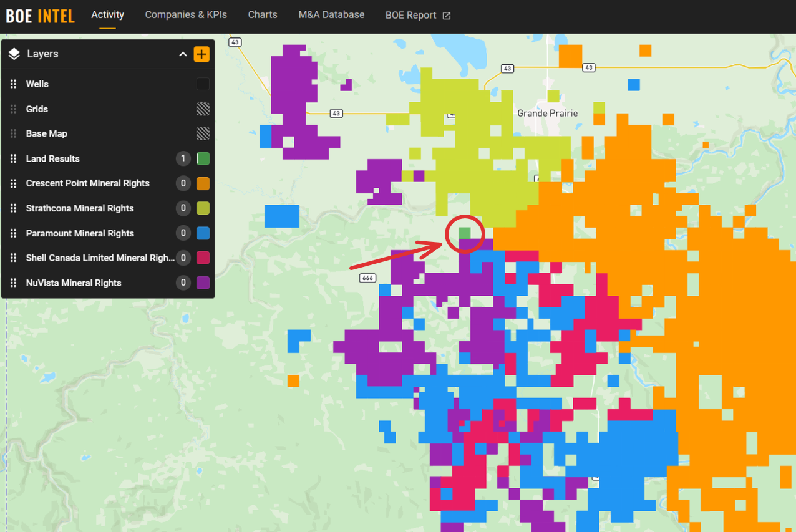Viewport: 796px width, 532px height.
Task: Collapse the Layers panel
Action: coord(183,54)
